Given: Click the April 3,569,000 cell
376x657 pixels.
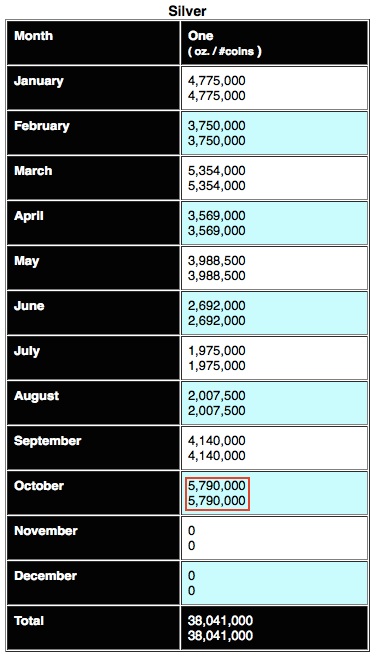Looking at the screenshot, I should point(274,223).
